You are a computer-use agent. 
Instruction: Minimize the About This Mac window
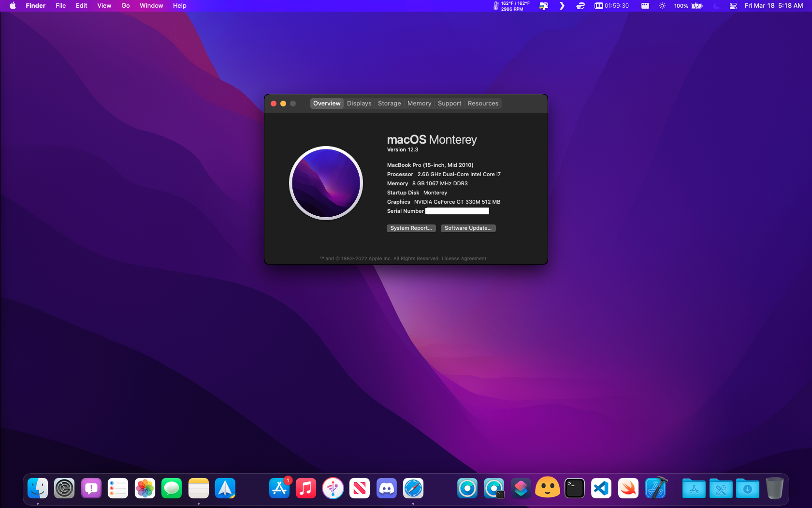pos(283,104)
